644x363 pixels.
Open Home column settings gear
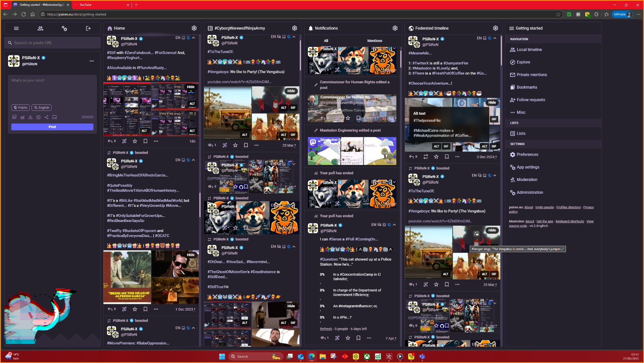(x=194, y=28)
